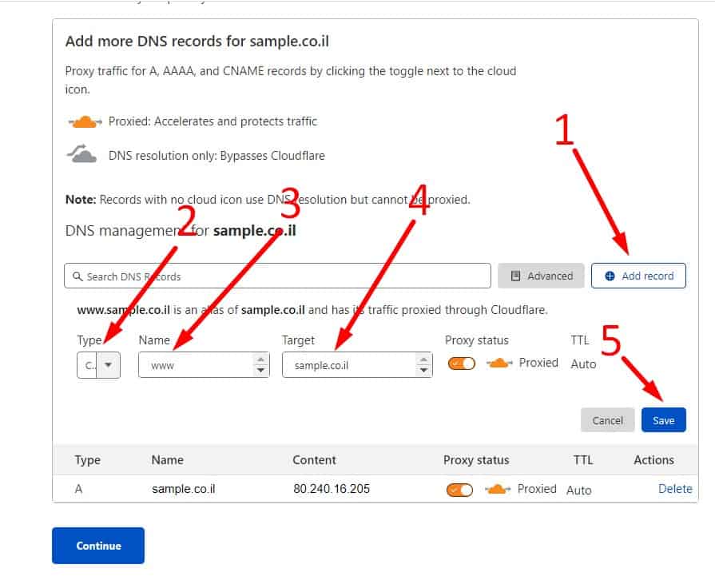Click the Name field spinner arrows
Screen dimensions: 715x588
[260, 365]
